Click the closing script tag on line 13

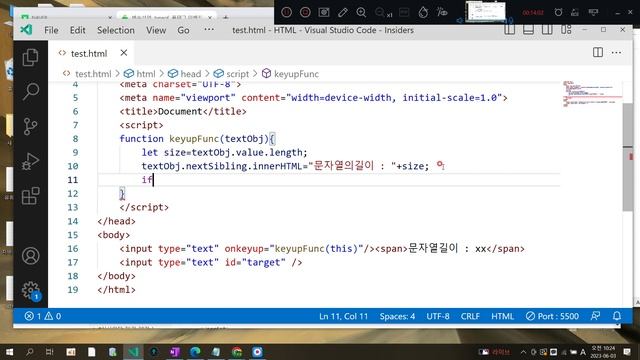click(144, 207)
